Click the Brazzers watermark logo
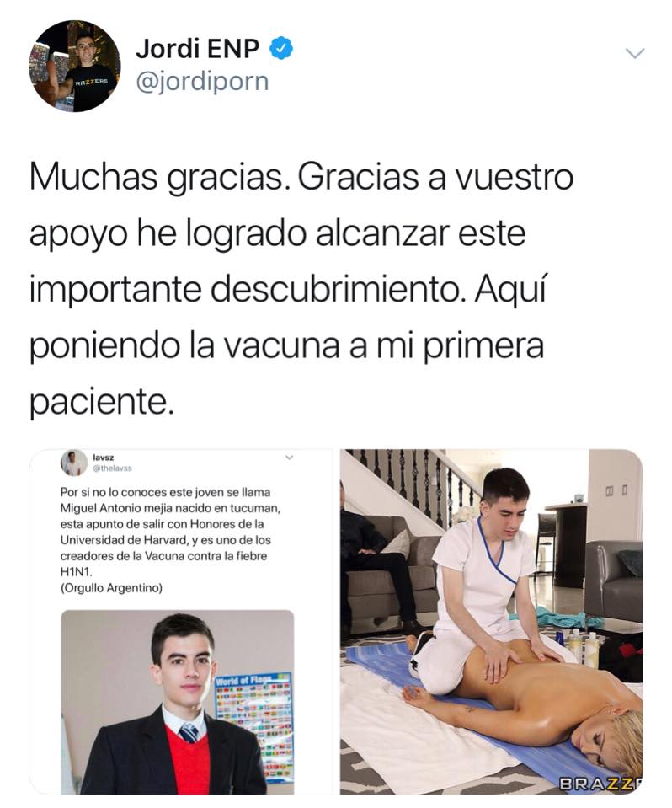 [x=600, y=784]
